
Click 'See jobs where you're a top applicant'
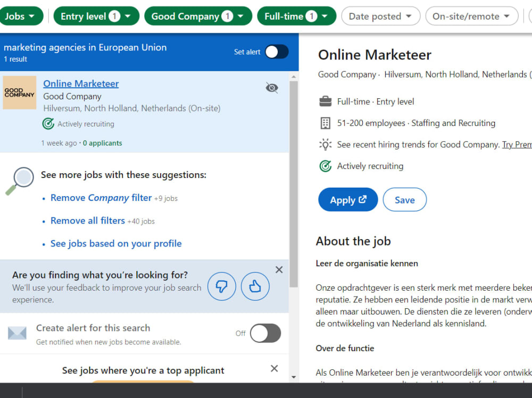coord(143,370)
